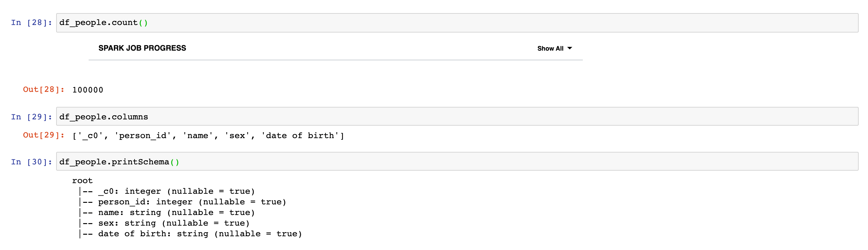
Task: Click the sex string schema line
Action: (173, 223)
